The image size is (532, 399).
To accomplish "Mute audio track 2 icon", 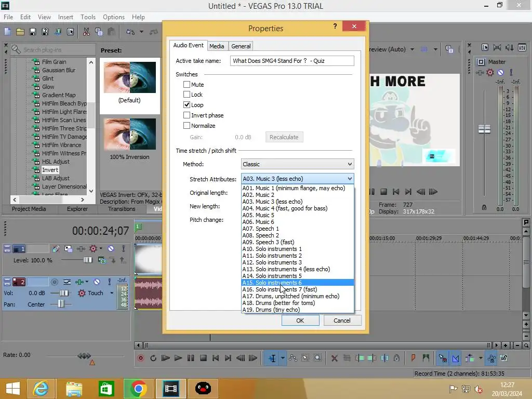I will 97,282.
